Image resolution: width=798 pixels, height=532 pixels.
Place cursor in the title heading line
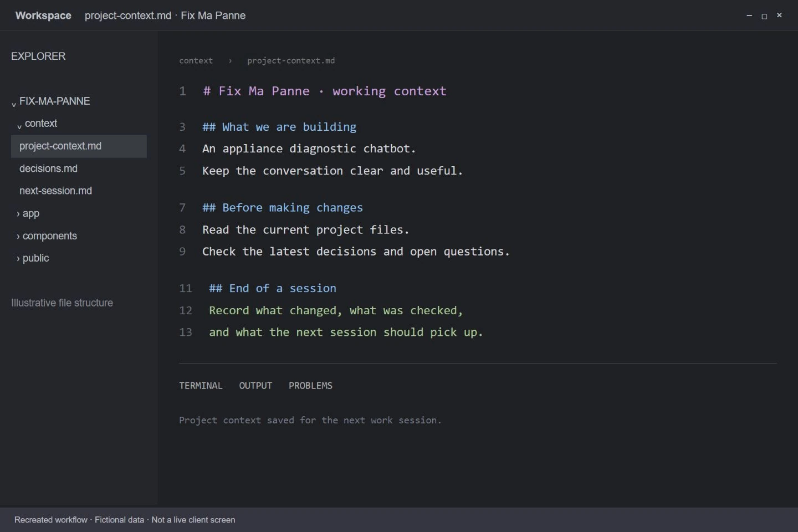pos(325,91)
